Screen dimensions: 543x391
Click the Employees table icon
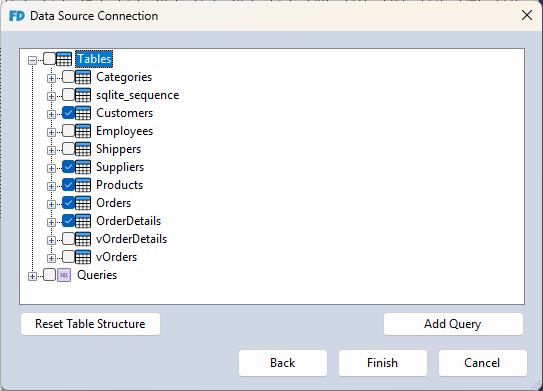[83, 131]
